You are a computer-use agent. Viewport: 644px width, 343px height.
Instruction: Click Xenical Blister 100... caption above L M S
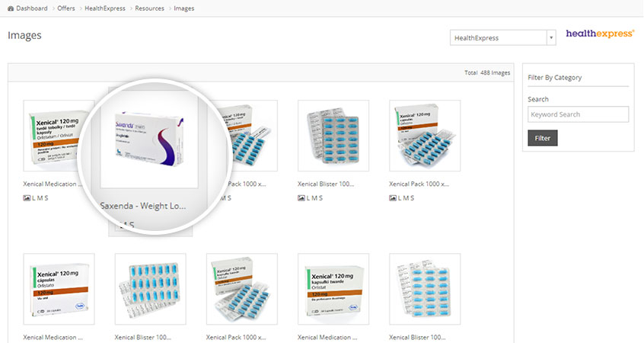pyautogui.click(x=326, y=184)
